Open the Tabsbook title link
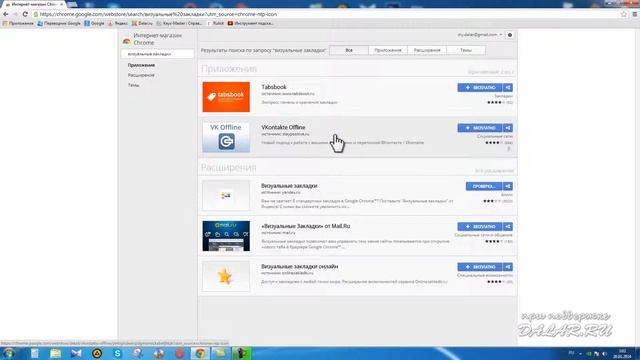Screen dimensions: 640x360 (274, 87)
